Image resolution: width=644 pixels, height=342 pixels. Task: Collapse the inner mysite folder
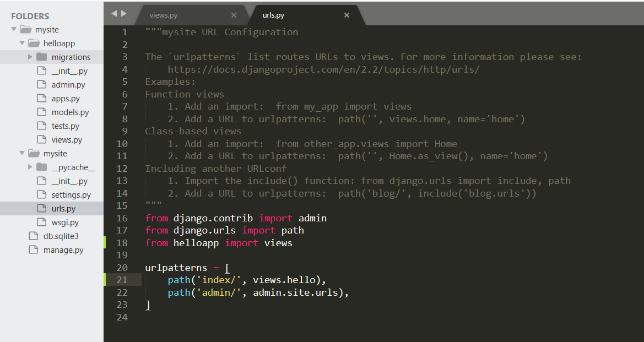(22, 154)
